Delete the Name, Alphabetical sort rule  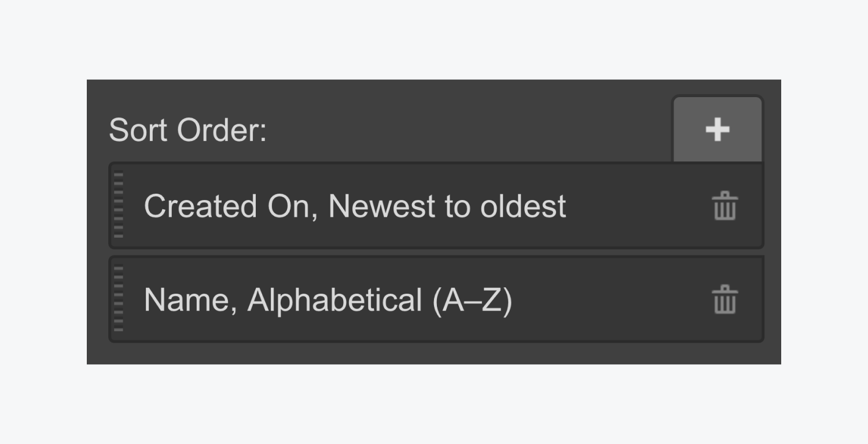coord(724,300)
